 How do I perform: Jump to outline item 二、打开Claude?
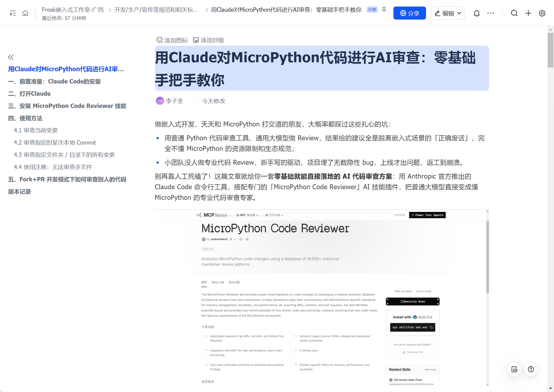click(29, 94)
